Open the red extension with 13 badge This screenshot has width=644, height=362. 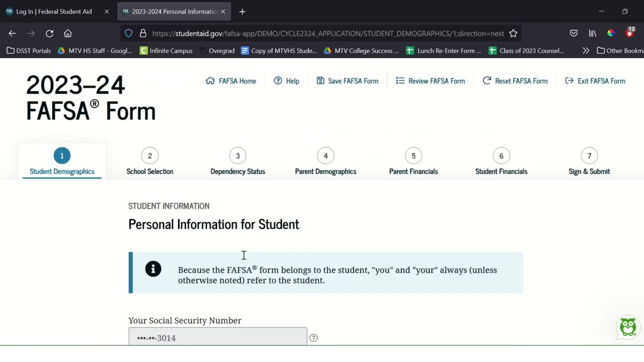click(630, 33)
